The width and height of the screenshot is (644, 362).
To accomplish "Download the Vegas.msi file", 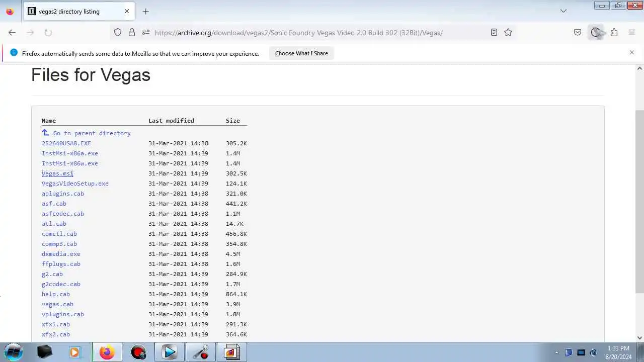I will [x=57, y=173].
